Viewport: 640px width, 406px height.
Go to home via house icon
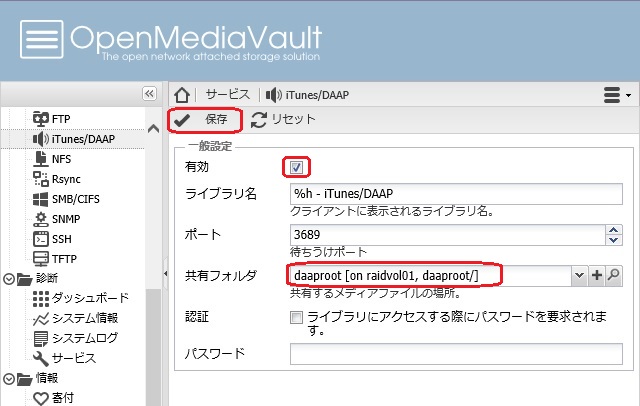tap(182, 95)
